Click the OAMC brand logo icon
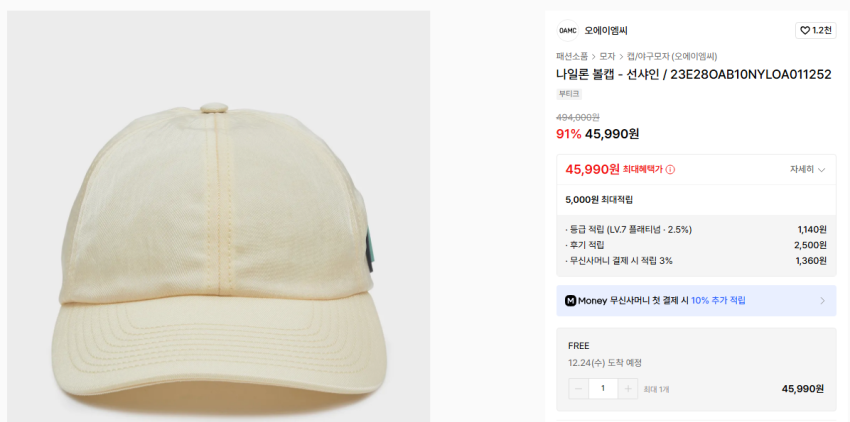Viewport: 850px width, 422px height. coord(567,30)
